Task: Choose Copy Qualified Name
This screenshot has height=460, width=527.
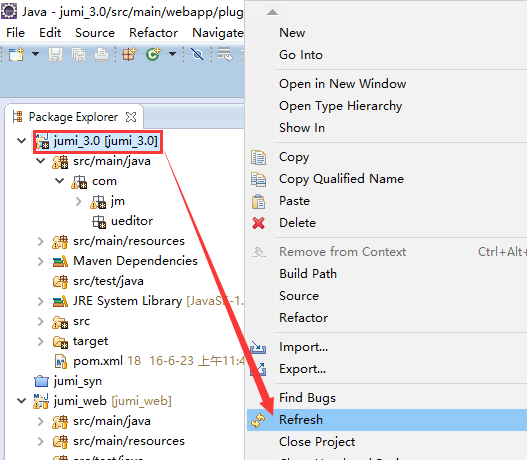Action: (341, 179)
